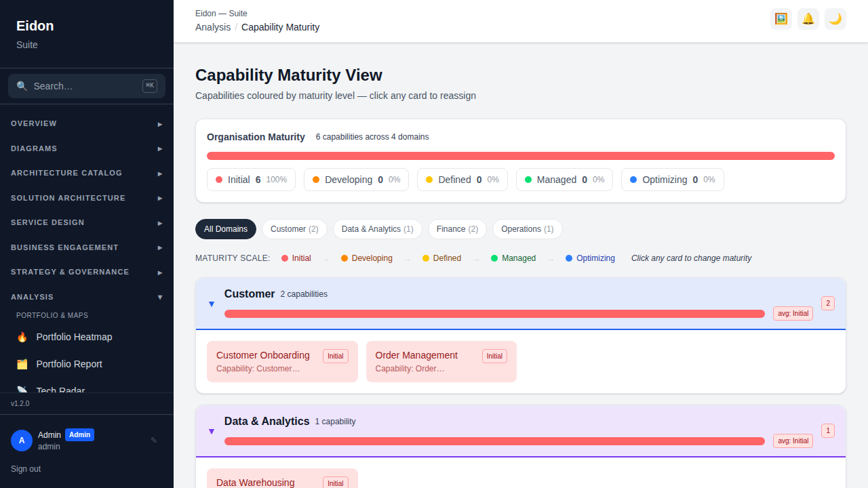Click the Initial red dot in maturity scale
This screenshot has width=868, height=488.
click(x=285, y=258)
